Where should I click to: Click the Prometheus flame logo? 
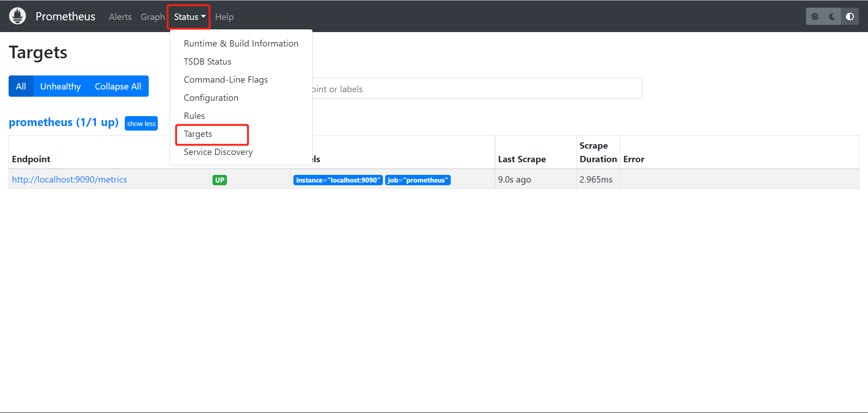tap(18, 16)
